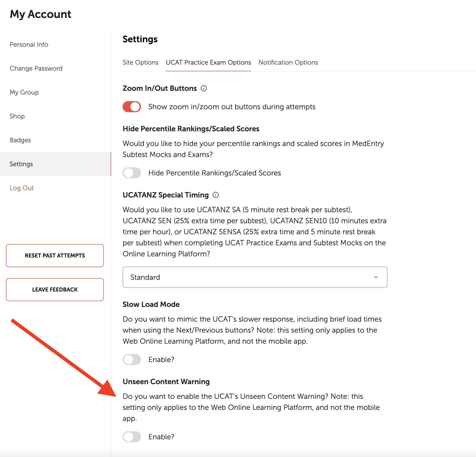Click 'Enable?' label under Unseen Content Warning
476x457 pixels.
(161, 437)
